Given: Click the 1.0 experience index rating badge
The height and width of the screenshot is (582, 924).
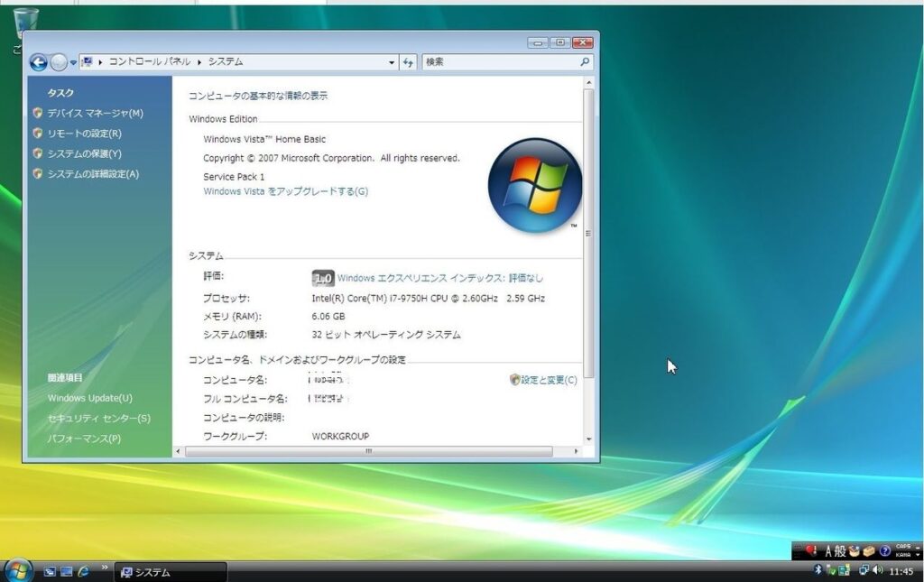Looking at the screenshot, I should (323, 278).
